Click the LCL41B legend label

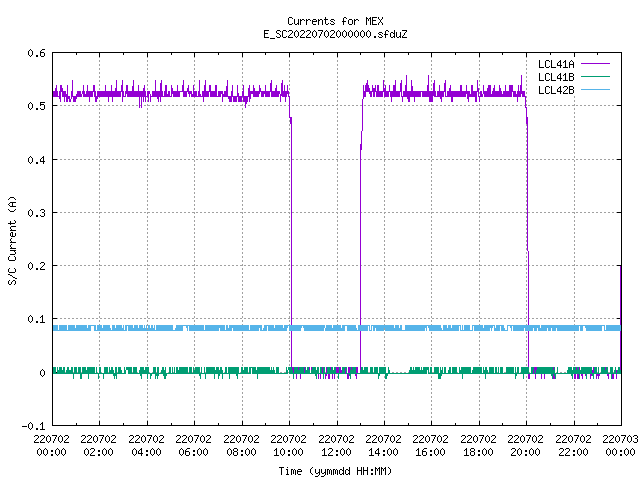(x=556, y=77)
